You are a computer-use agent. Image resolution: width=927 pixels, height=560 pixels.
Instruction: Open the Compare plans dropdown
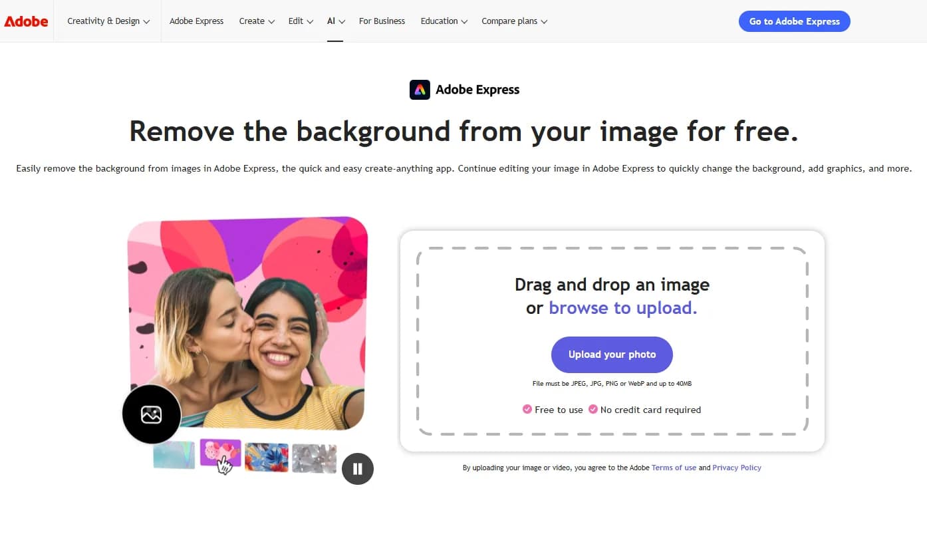(514, 21)
